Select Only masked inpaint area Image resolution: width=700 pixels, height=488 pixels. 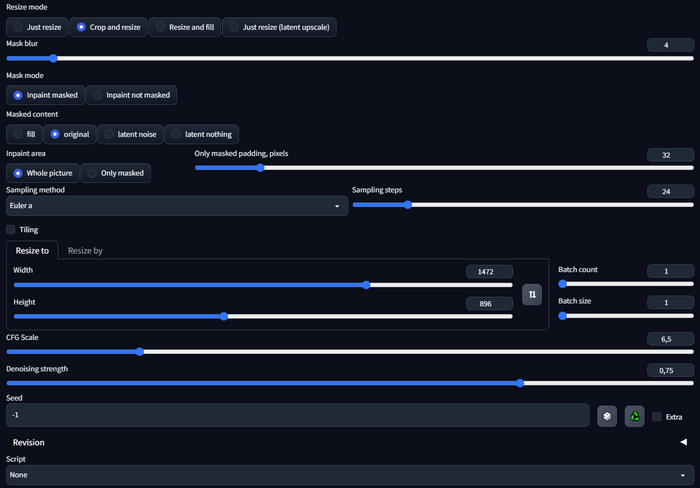coord(117,173)
